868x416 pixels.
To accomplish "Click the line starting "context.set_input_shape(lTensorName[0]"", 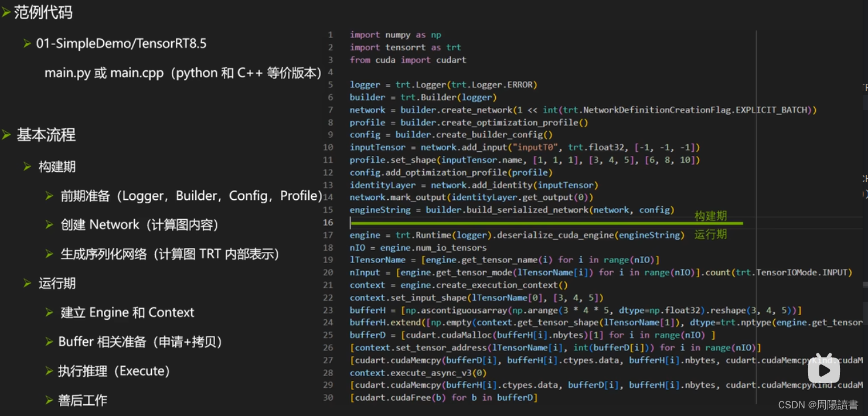I will 476,298.
